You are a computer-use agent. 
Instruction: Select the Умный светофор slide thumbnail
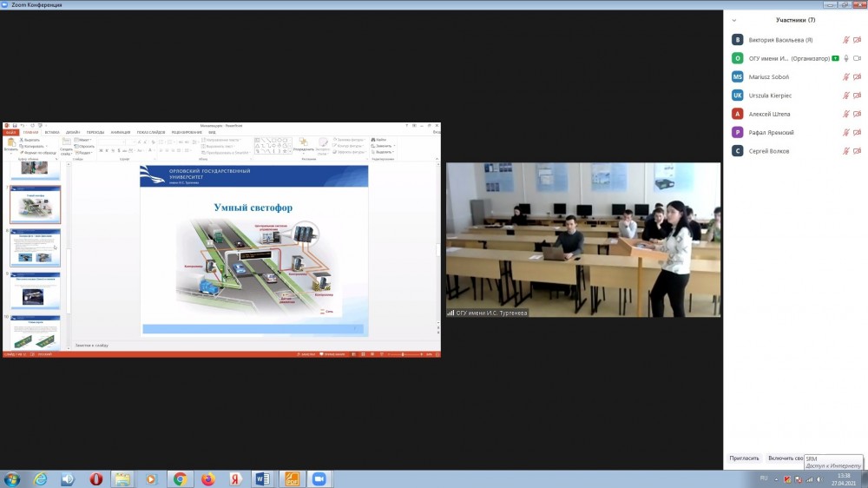(35, 205)
